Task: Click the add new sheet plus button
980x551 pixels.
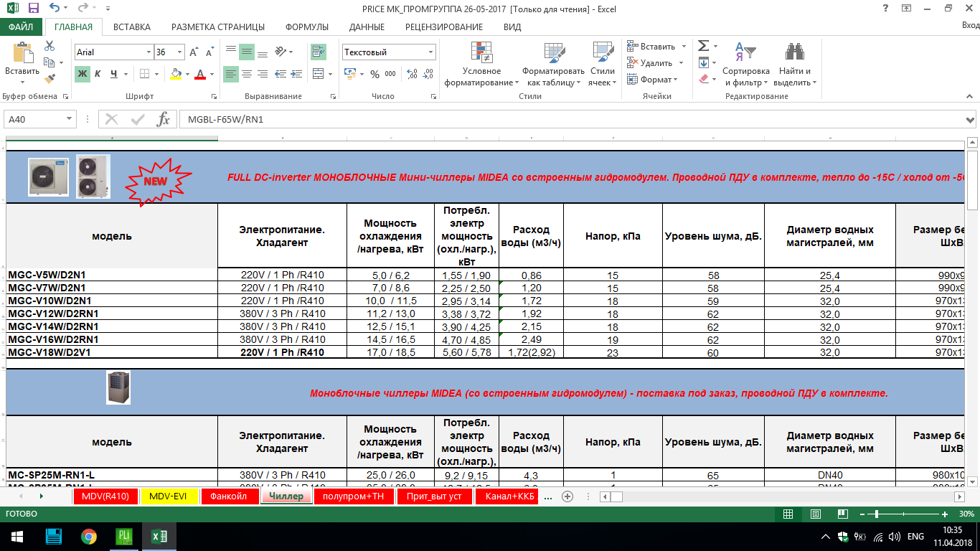Action: (x=567, y=496)
